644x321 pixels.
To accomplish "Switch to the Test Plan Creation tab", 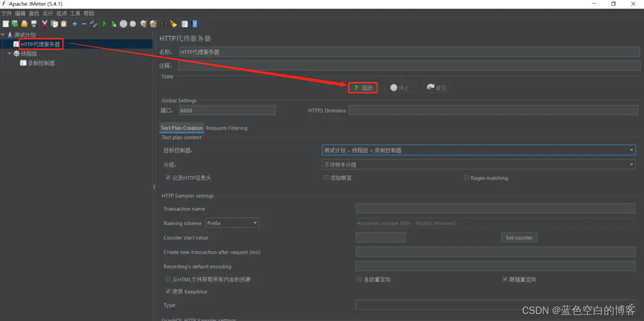I will point(182,128).
